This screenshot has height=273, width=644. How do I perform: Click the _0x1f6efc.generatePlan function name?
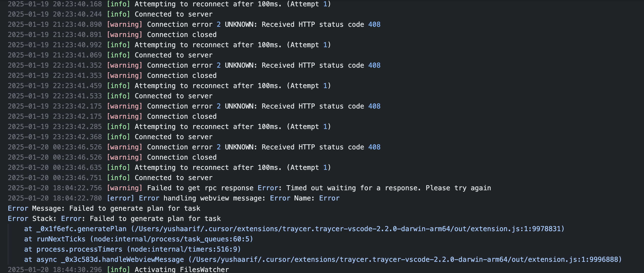(81, 229)
